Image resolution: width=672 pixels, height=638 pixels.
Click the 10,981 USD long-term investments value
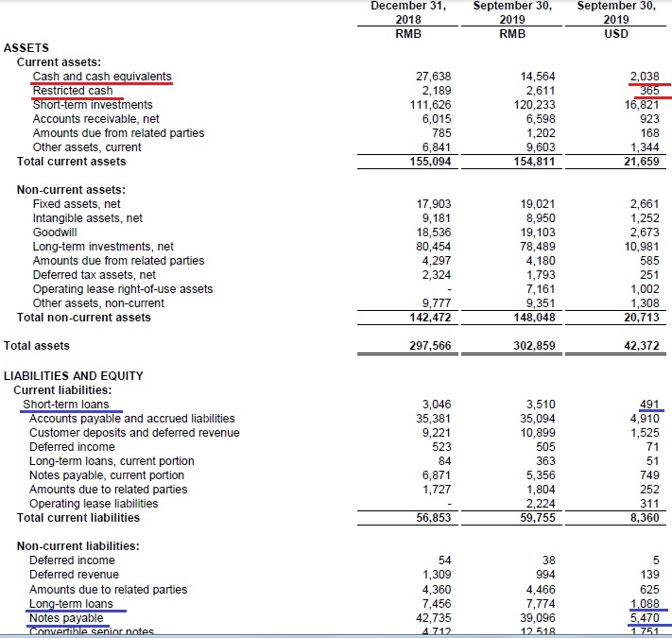tap(642, 247)
